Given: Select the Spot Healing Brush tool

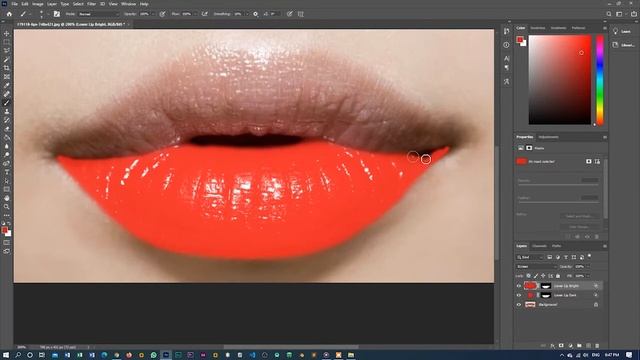Looking at the screenshot, I should (7, 94).
